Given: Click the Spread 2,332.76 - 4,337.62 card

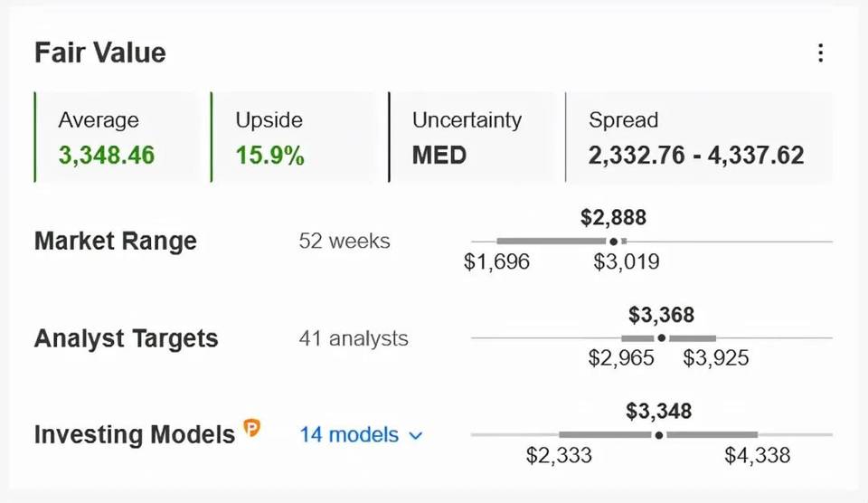Looking at the screenshot, I should coord(699,138).
